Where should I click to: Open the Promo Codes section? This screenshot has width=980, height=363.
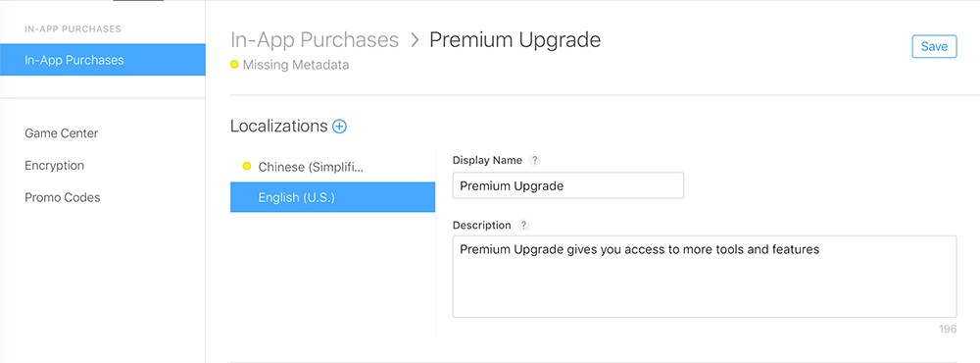[x=63, y=197]
